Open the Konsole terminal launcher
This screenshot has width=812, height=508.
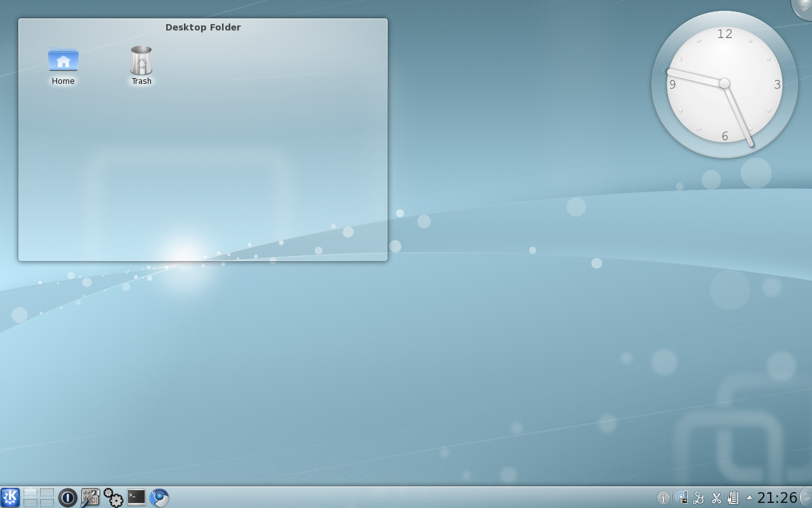tap(136, 497)
